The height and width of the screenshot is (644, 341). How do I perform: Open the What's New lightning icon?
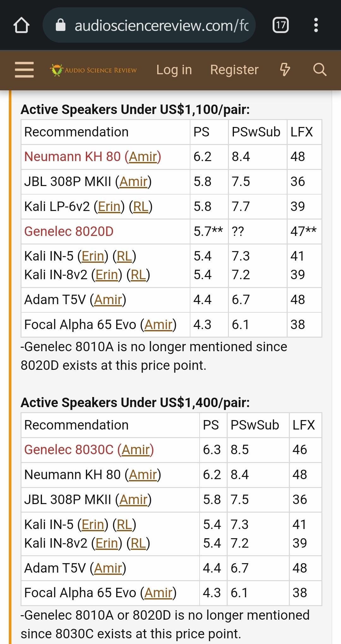[x=285, y=70]
